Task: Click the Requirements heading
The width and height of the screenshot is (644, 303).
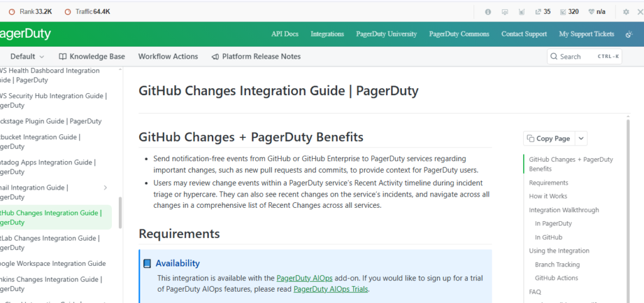Action: [179, 234]
